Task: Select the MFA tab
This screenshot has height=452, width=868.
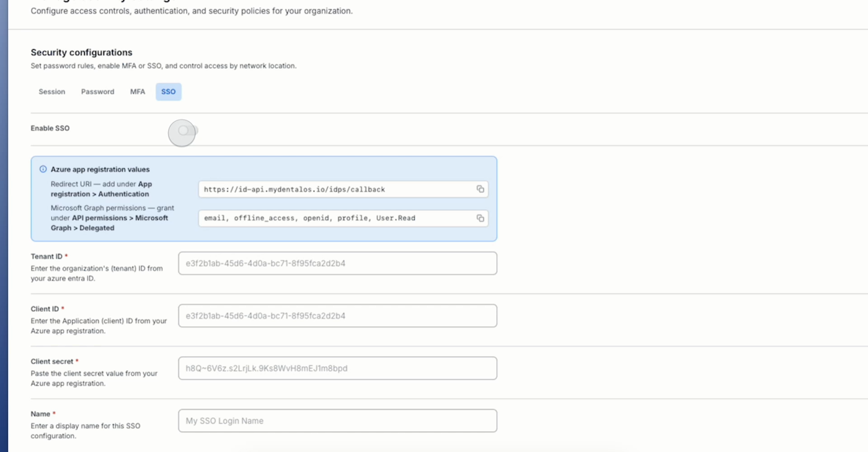Action: coord(138,92)
